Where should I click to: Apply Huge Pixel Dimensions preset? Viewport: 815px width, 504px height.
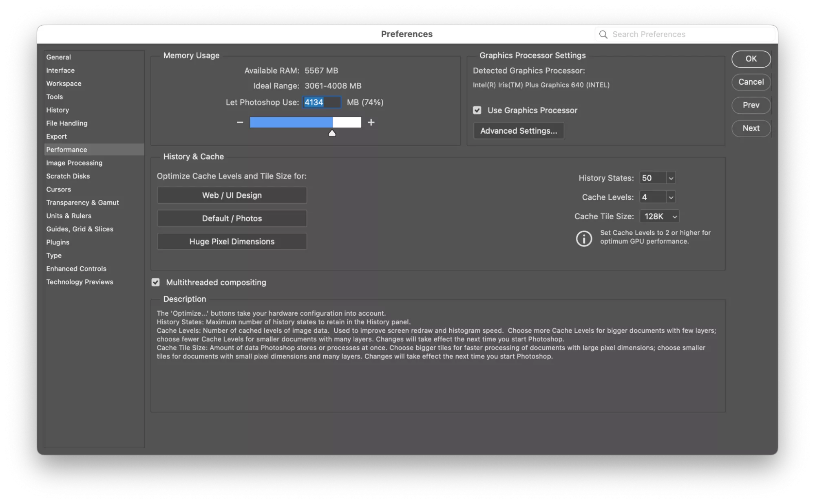pos(232,242)
